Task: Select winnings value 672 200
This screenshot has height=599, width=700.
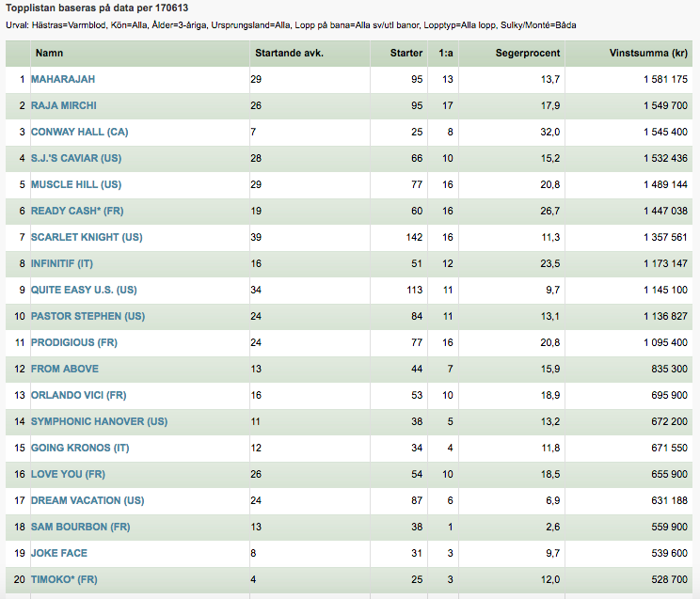Action: (669, 422)
